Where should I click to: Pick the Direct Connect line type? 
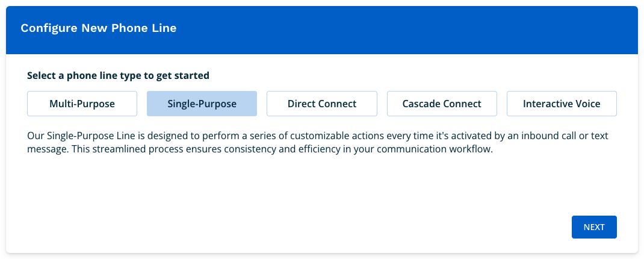[x=321, y=104]
